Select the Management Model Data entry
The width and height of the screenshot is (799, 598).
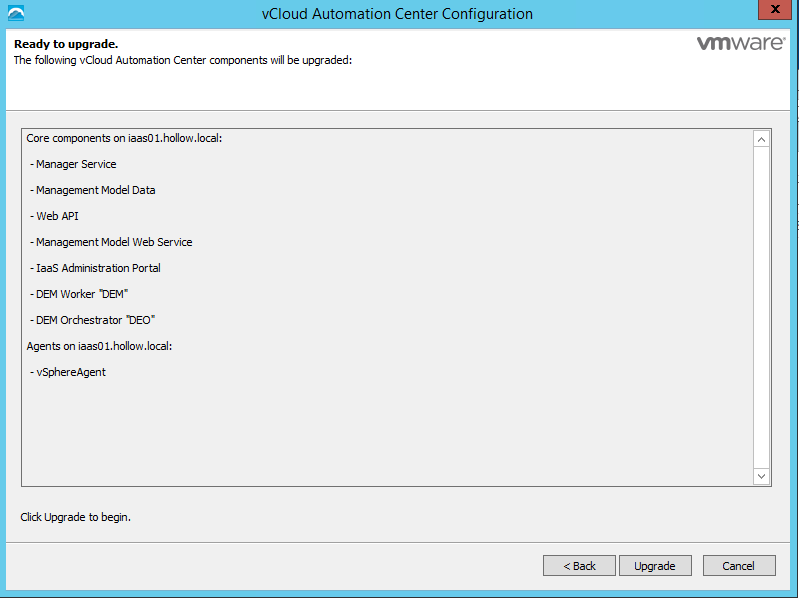(95, 190)
